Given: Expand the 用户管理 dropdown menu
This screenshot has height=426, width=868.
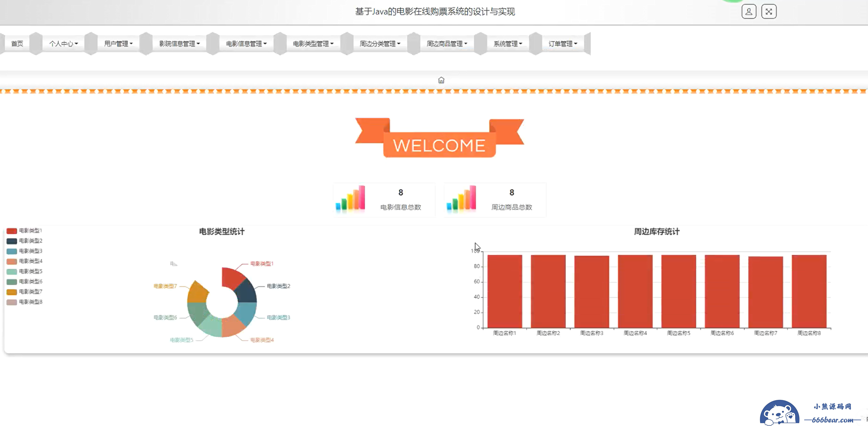Looking at the screenshot, I should (118, 43).
